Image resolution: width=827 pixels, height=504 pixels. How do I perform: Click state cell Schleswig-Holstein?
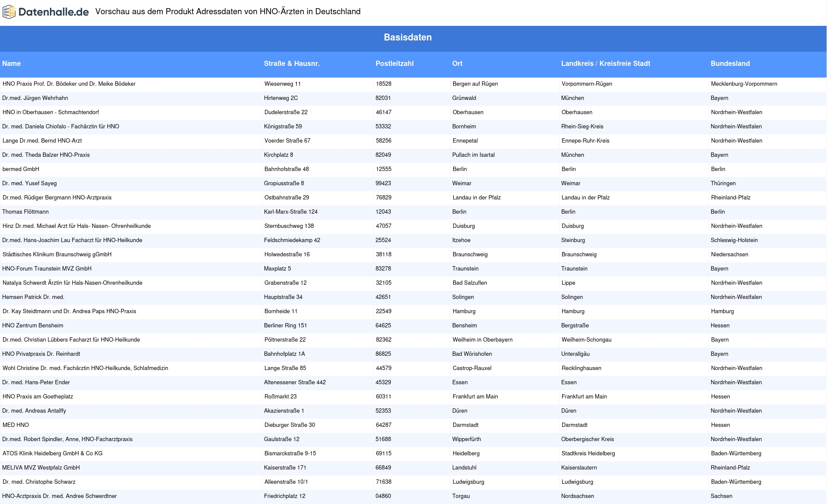(x=734, y=240)
